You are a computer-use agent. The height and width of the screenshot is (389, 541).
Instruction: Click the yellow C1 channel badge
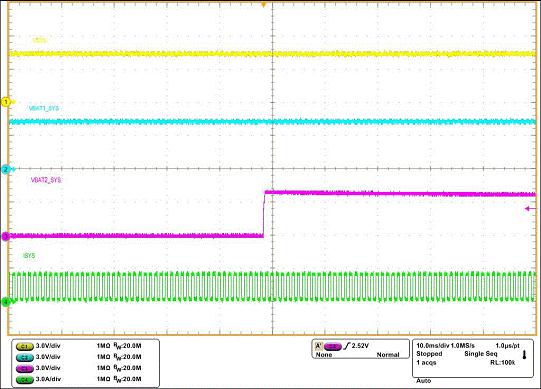(25, 346)
